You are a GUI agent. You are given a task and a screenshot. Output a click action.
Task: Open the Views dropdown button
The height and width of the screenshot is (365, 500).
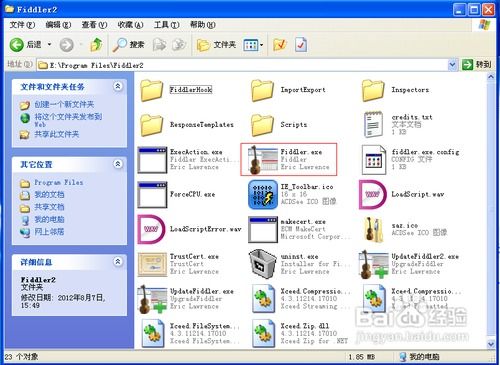253,45
